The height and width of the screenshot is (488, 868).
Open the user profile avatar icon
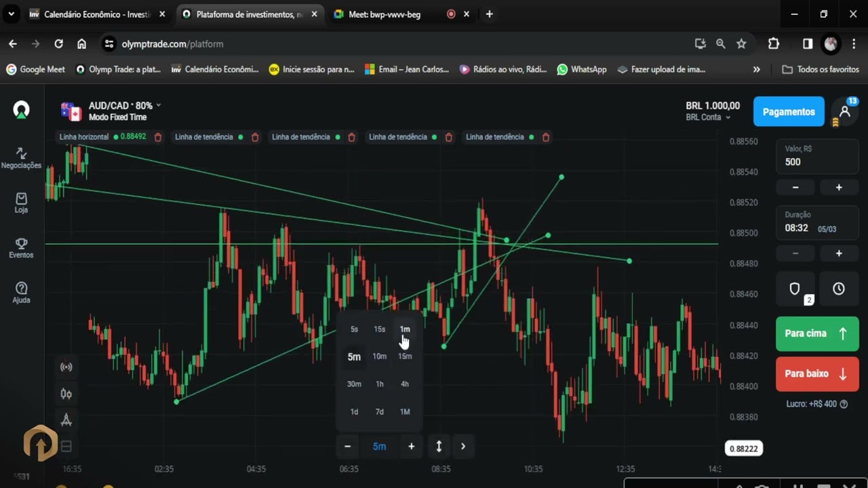845,112
